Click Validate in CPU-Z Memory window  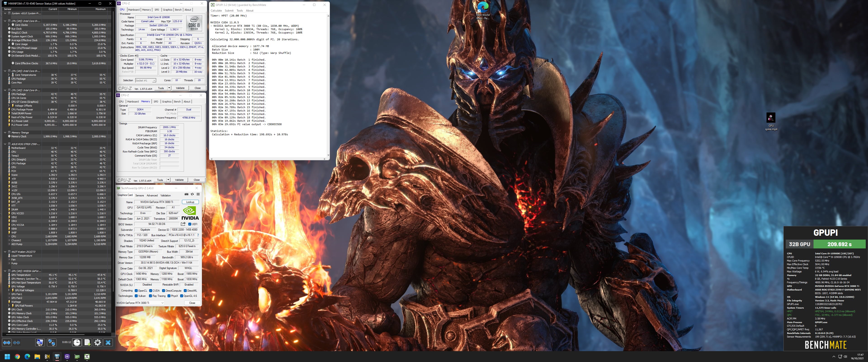pos(179,180)
